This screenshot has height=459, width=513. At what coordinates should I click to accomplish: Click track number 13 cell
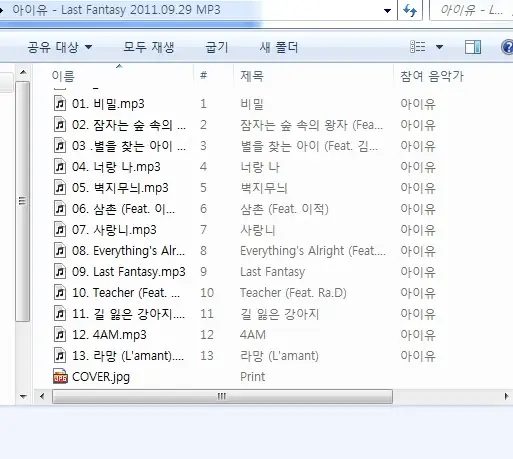pyautogui.click(x=207, y=356)
